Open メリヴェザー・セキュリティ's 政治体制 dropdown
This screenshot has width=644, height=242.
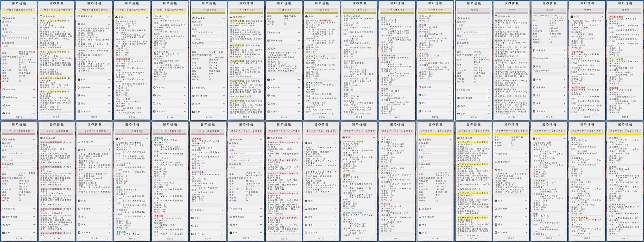tap(436, 146)
